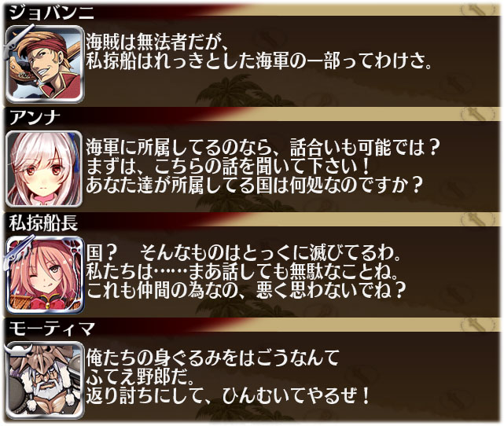This screenshot has height=426, width=504.
Task: Select the privateer captain's pink-haired portrait
Action: 45,274
